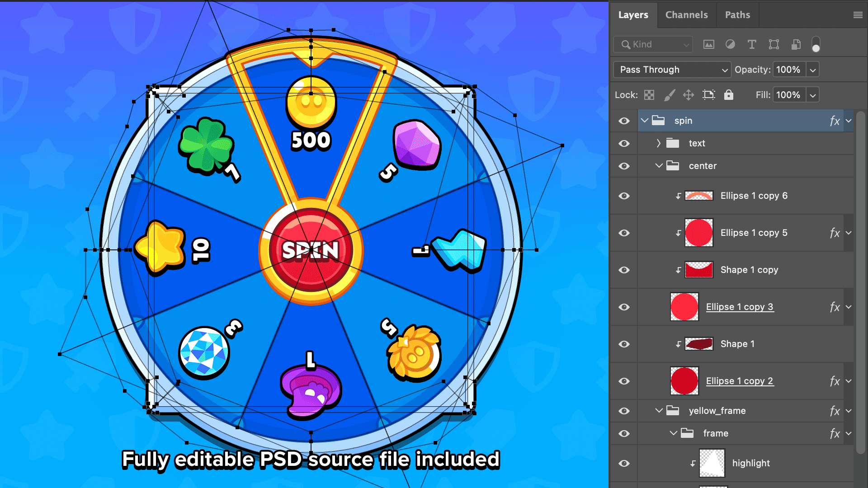Toggle visibility of the Shape 1 layer
Image resolution: width=868 pixels, height=488 pixels.
[624, 344]
